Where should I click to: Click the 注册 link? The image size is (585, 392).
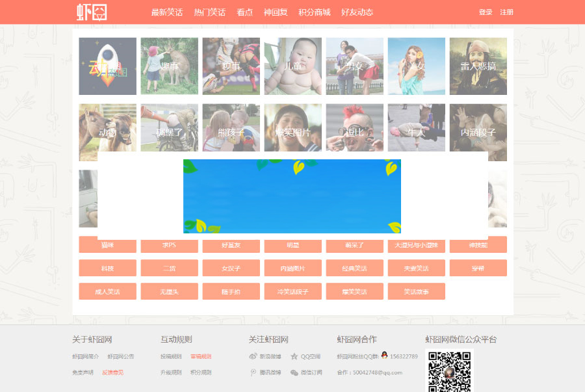click(506, 12)
